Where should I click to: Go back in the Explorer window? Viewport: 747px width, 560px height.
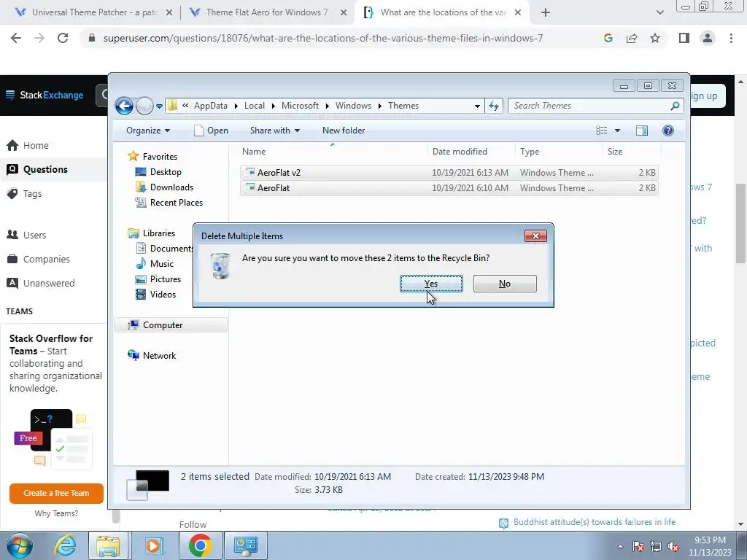[124, 106]
